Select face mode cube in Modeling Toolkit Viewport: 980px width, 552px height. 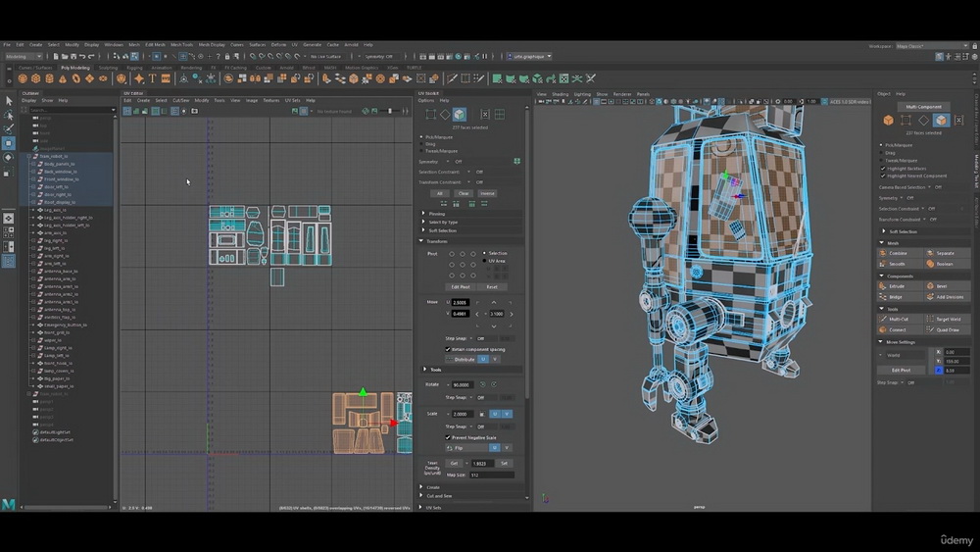pyautogui.click(x=941, y=120)
